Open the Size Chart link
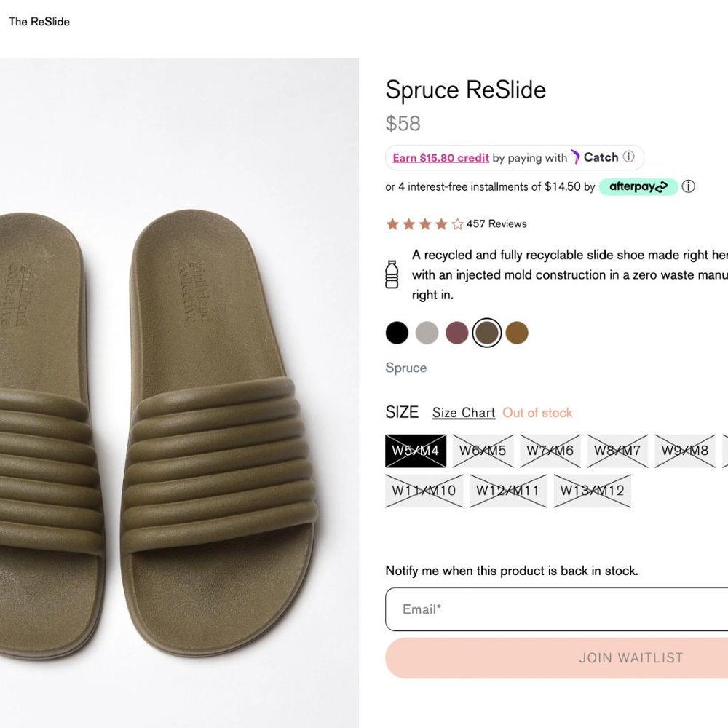 pos(464,413)
